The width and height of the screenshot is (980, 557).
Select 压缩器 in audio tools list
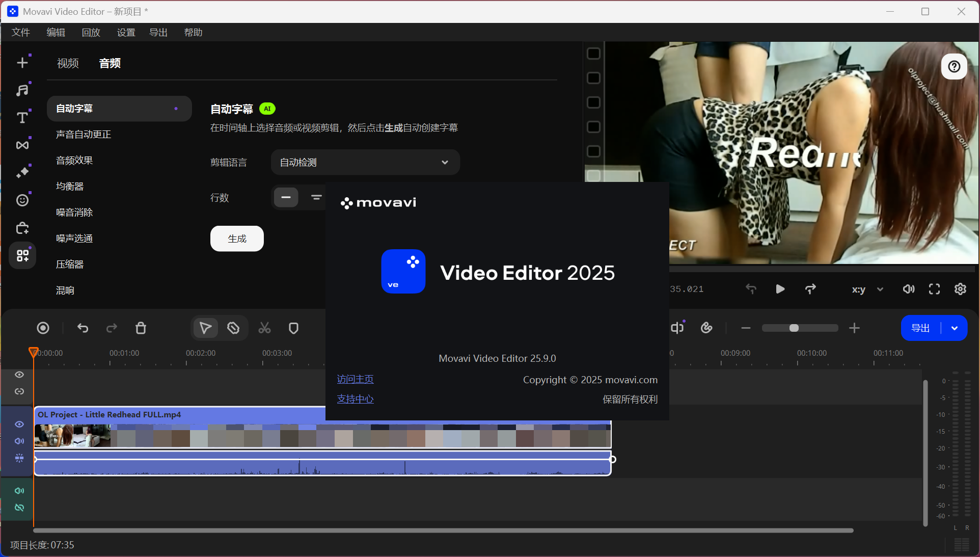(70, 264)
